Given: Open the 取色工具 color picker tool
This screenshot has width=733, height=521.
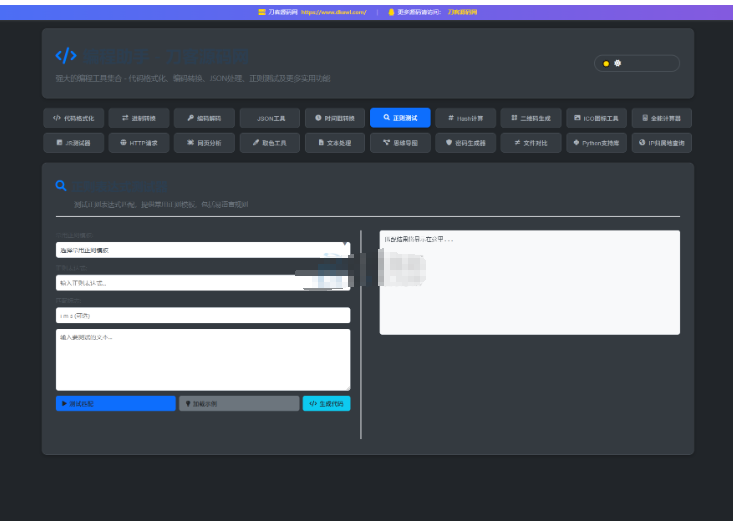Looking at the screenshot, I should [x=270, y=143].
